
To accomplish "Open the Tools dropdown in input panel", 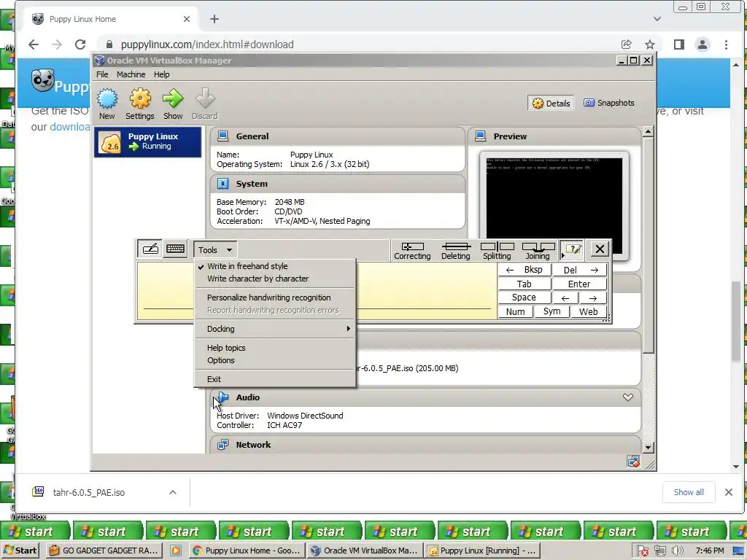I will tap(215, 250).
